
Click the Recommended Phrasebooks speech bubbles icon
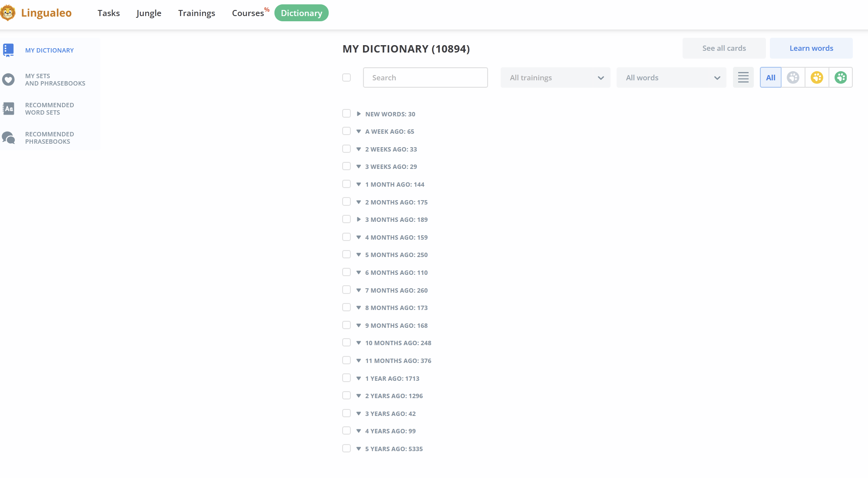(8, 138)
